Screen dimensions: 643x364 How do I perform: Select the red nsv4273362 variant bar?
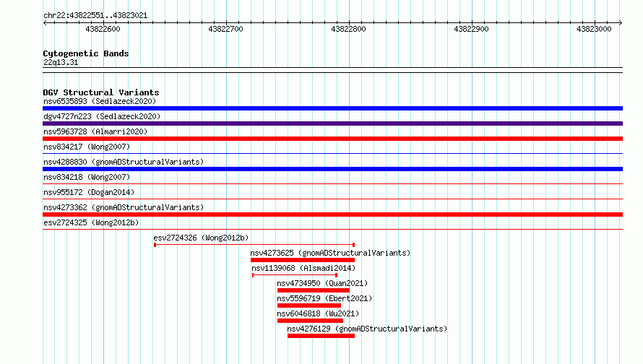(x=332, y=214)
